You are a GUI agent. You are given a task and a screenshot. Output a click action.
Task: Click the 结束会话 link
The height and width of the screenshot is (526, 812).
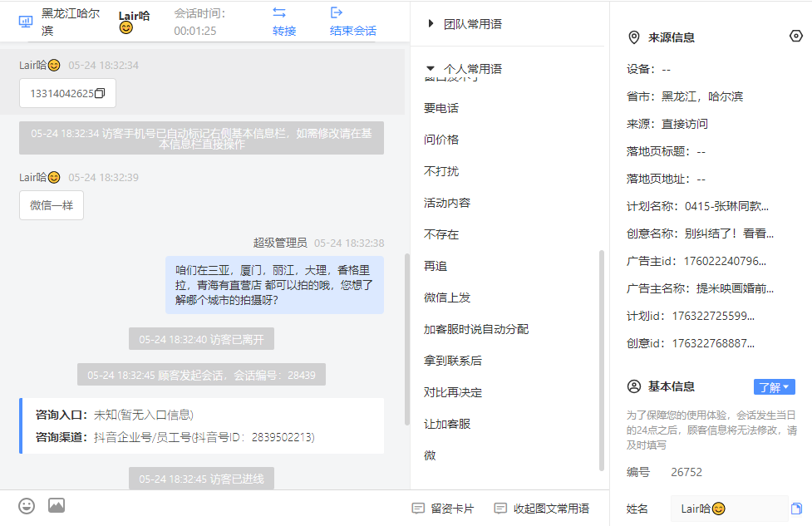tap(353, 31)
